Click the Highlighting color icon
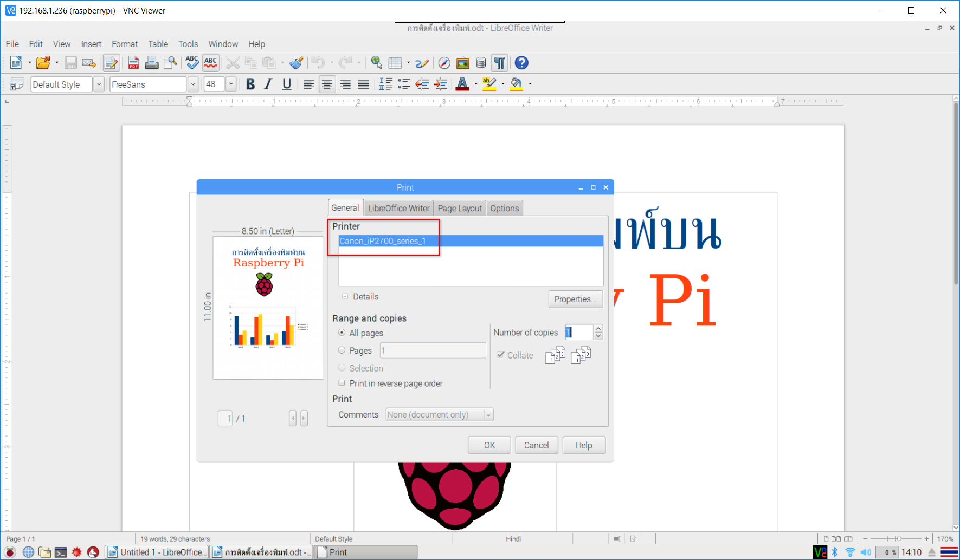 (x=489, y=84)
